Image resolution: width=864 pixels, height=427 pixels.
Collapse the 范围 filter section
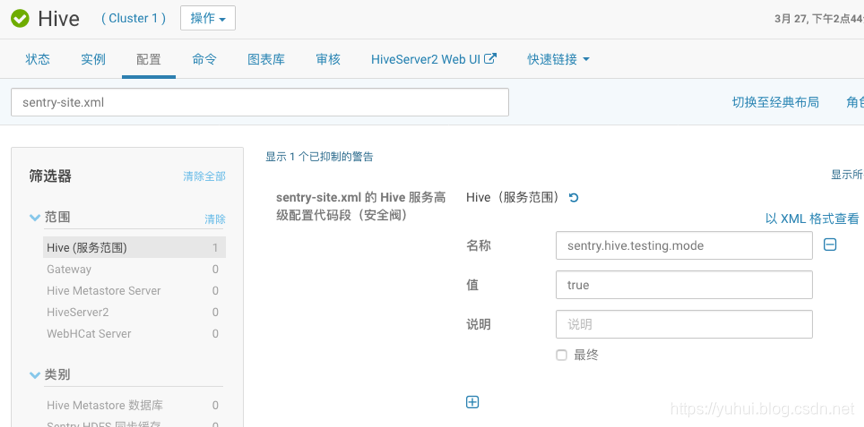pos(35,218)
